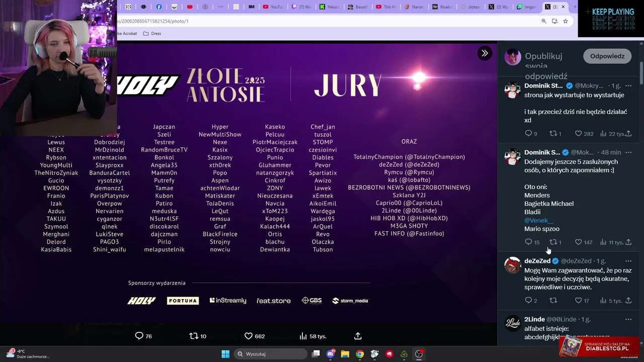644x362 pixels.
Task: Open a new browser tab with plus button
Action: 574,7
